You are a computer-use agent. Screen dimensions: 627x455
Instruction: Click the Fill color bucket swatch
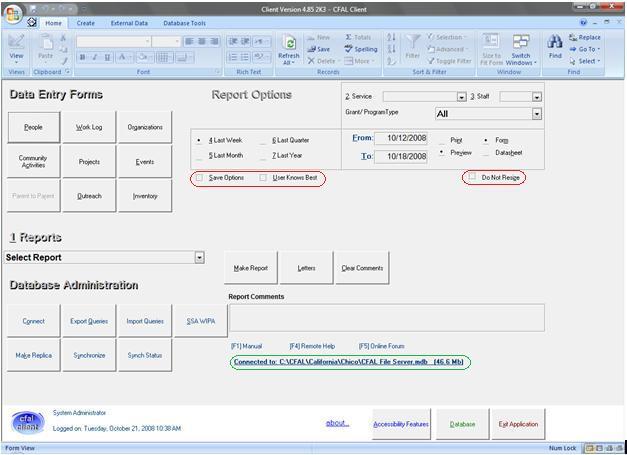point(143,58)
